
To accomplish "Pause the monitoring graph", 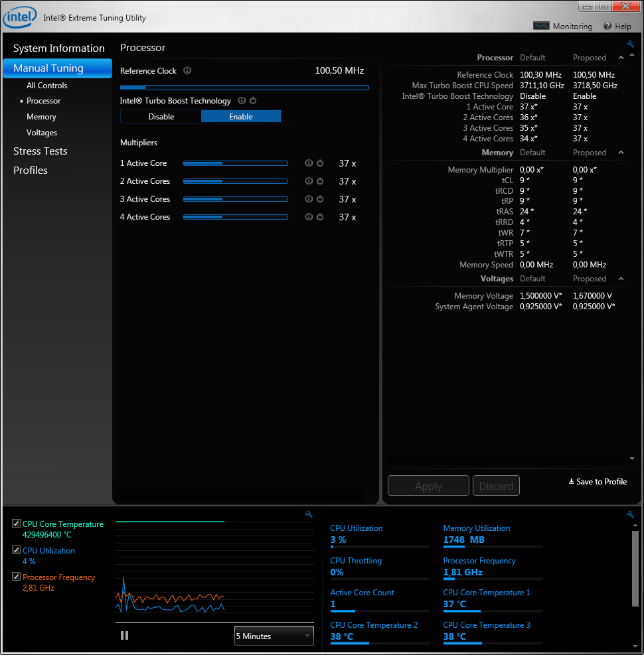I will pyautogui.click(x=124, y=636).
